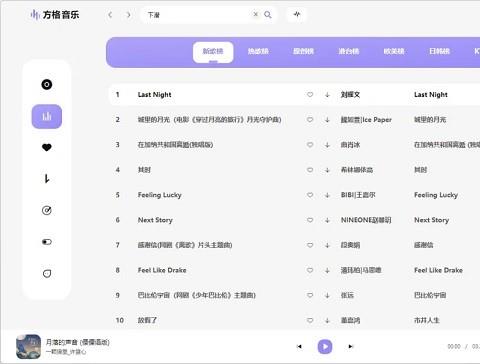480x364 pixels.
Task: Click the switch-shaped icon in sidebar
Action: click(x=47, y=242)
